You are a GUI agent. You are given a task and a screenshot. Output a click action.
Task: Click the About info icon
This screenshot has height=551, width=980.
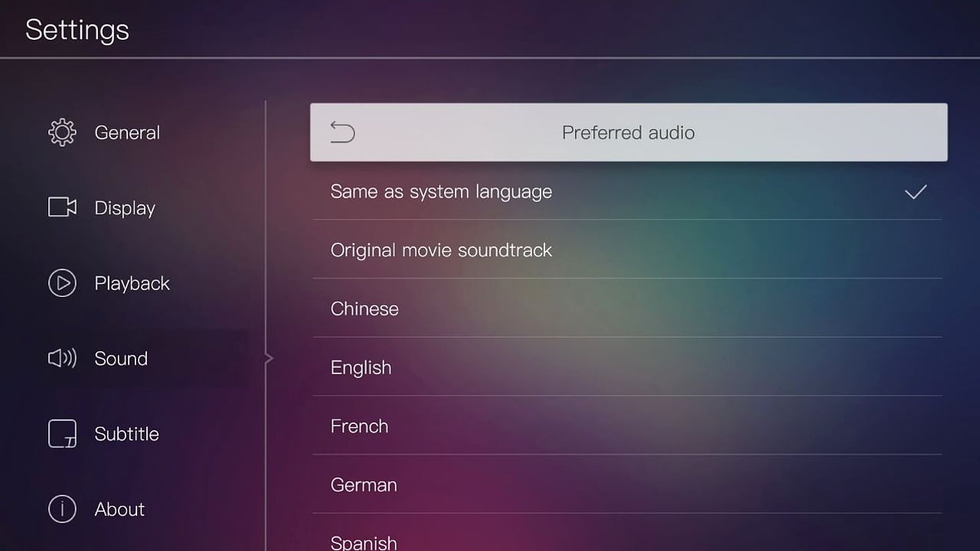pyautogui.click(x=62, y=509)
